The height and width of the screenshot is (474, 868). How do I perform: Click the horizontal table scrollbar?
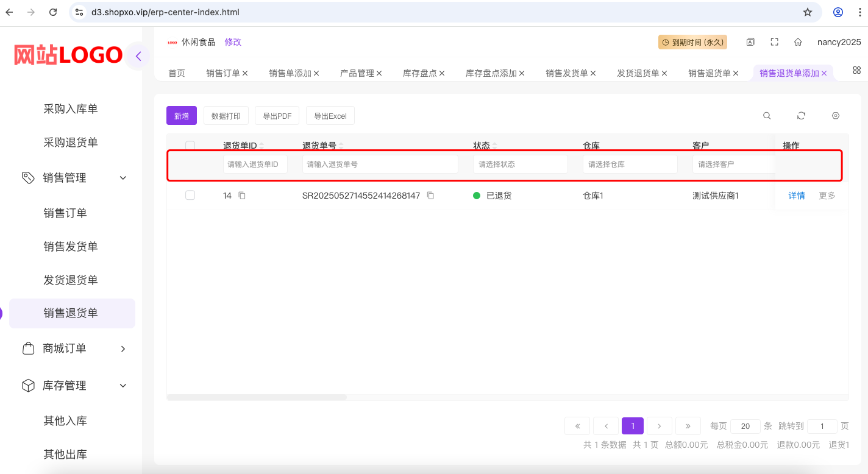click(257, 397)
